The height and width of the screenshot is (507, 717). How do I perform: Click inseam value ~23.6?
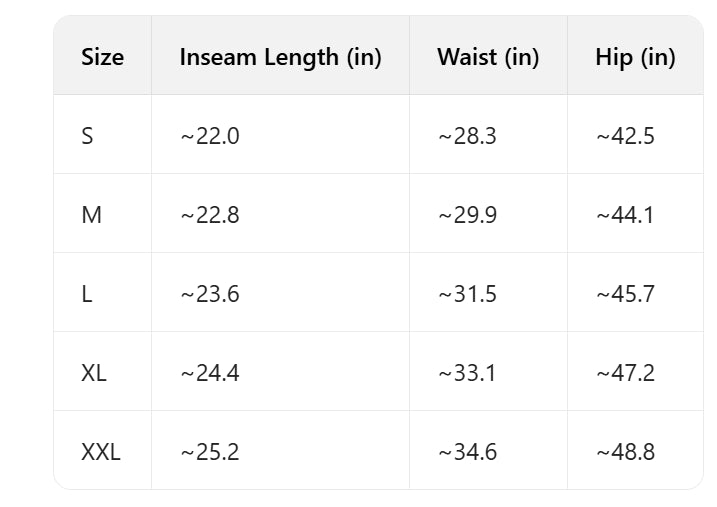click(x=210, y=294)
